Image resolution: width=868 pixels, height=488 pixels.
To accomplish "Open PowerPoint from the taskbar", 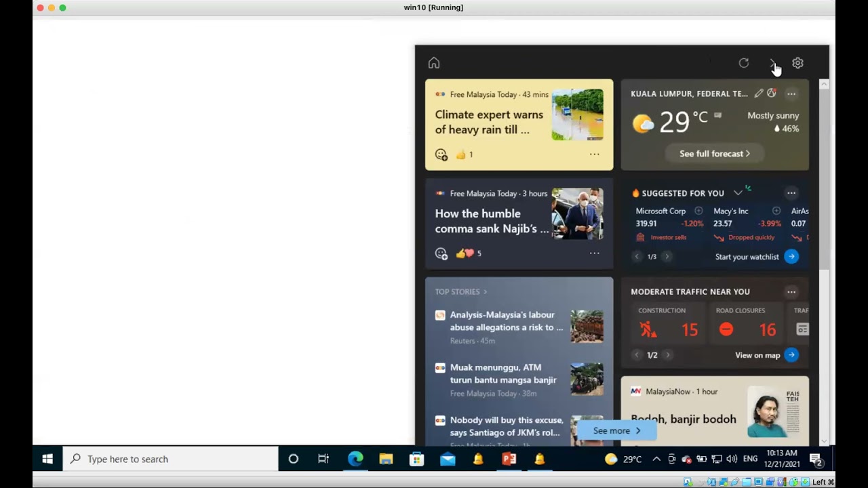I will (509, 459).
